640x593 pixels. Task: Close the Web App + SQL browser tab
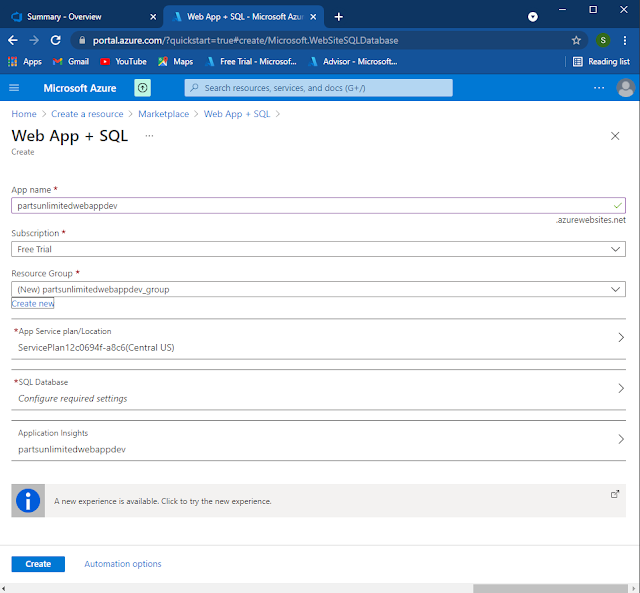point(313,17)
